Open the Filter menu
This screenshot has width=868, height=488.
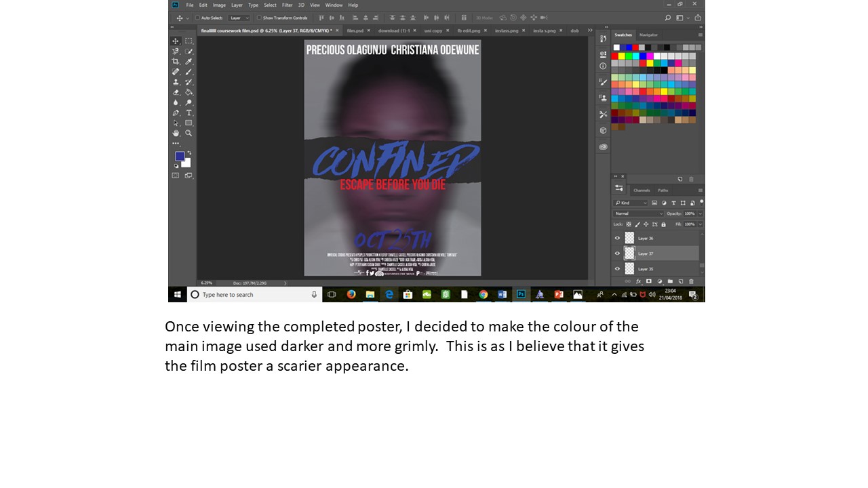pos(288,5)
